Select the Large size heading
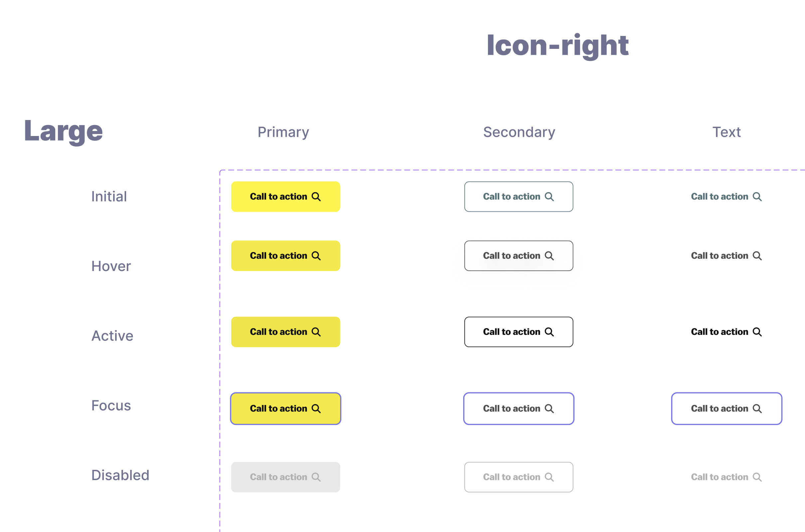This screenshot has width=805, height=532. [x=64, y=131]
